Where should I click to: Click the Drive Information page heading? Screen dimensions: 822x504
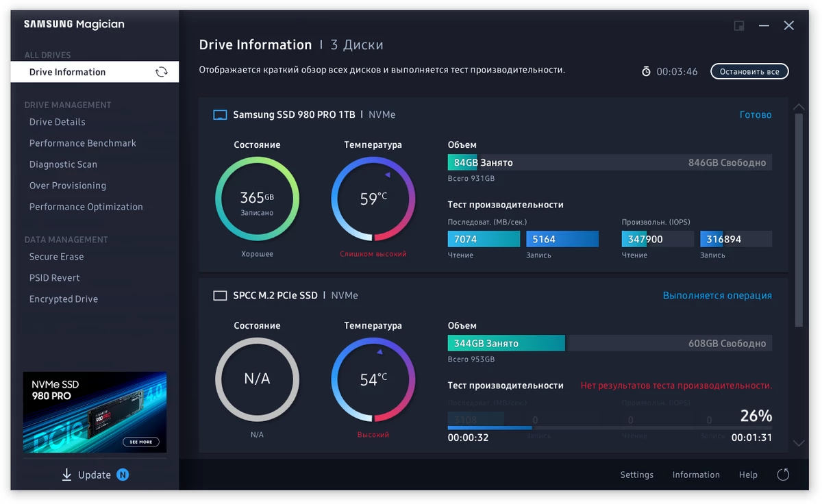pyautogui.click(x=256, y=45)
